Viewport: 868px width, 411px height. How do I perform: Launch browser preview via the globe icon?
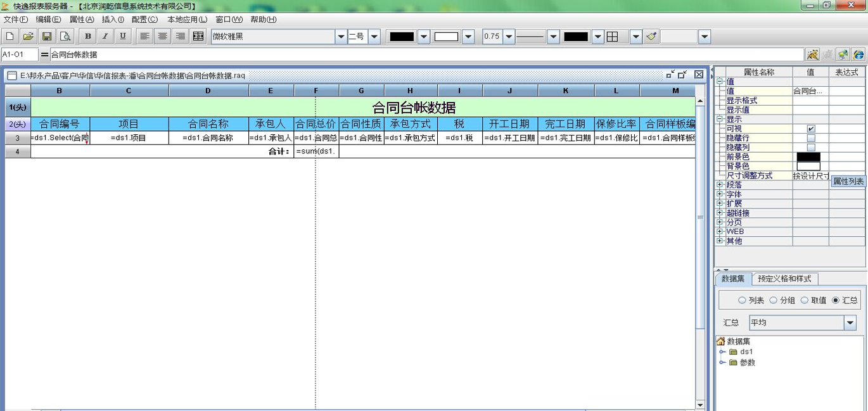[858, 55]
